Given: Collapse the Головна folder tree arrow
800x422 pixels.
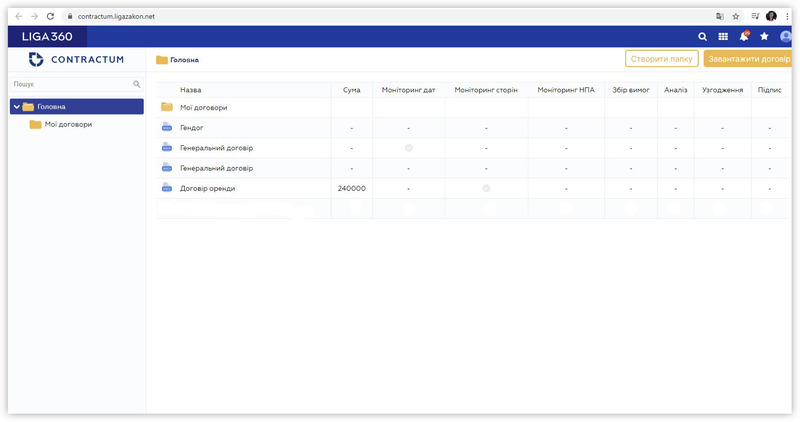Looking at the screenshot, I should coord(17,107).
